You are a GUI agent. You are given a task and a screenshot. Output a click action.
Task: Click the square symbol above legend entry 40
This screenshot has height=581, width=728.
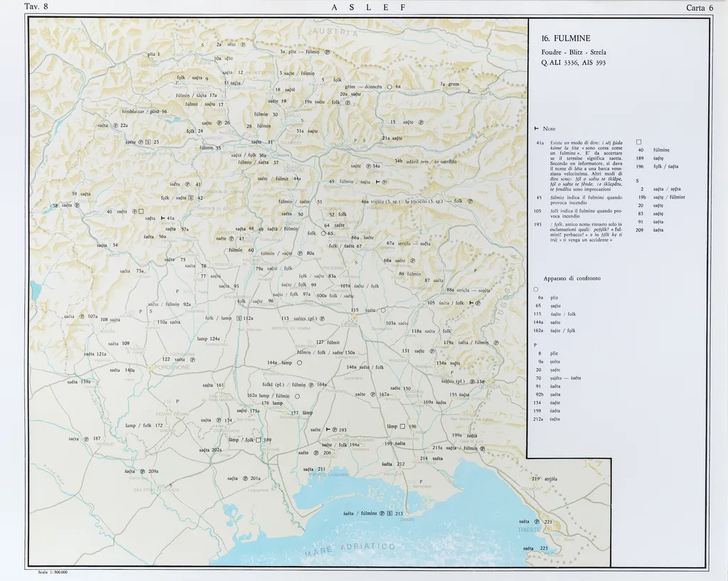point(639,142)
